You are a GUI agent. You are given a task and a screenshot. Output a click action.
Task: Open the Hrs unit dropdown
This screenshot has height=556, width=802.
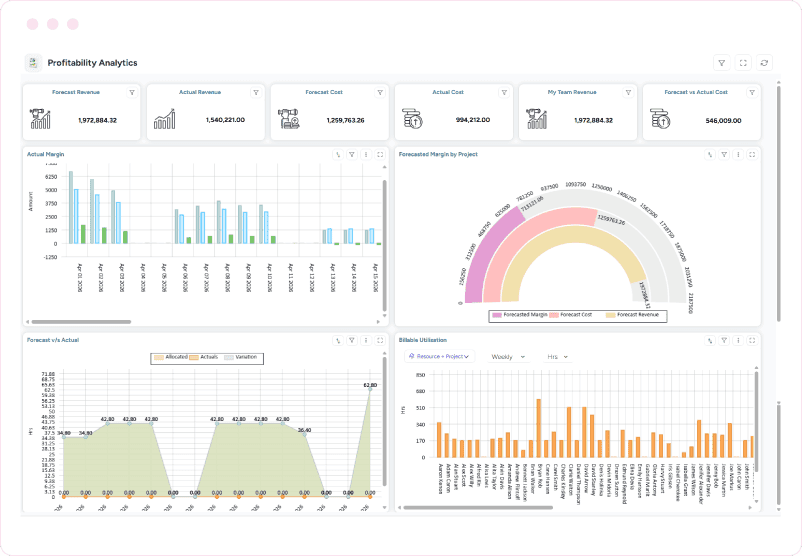tap(558, 357)
